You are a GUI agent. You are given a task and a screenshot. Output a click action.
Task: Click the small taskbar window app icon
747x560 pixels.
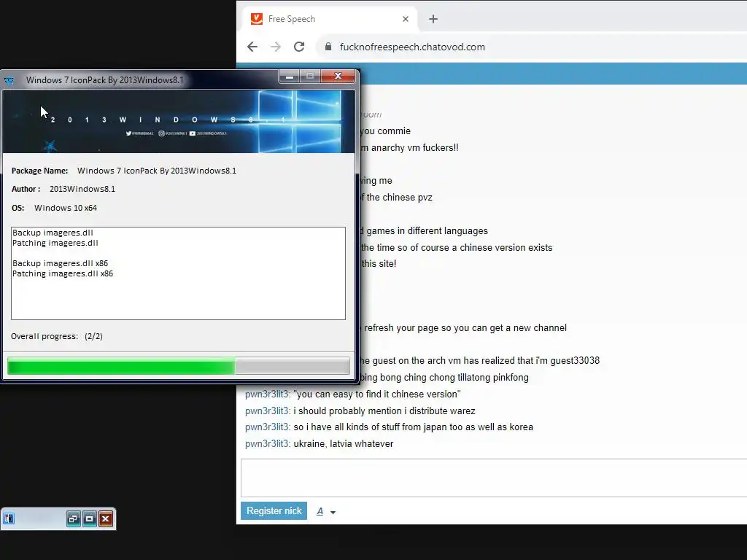click(9, 518)
